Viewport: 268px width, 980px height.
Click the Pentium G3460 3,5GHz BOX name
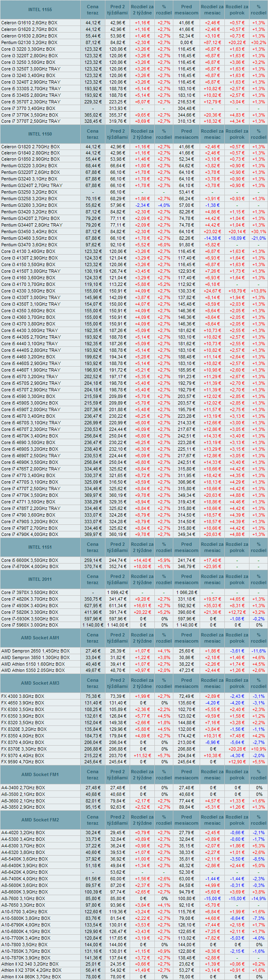pos(29,238)
